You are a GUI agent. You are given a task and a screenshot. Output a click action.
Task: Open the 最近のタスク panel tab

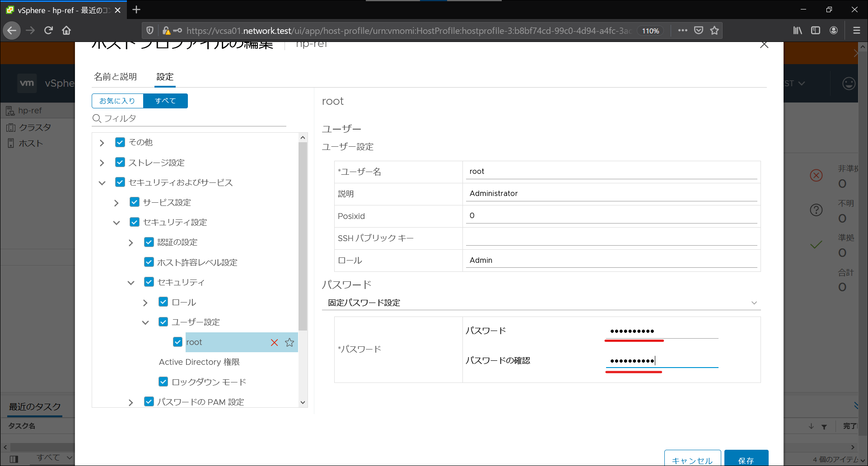click(35, 406)
